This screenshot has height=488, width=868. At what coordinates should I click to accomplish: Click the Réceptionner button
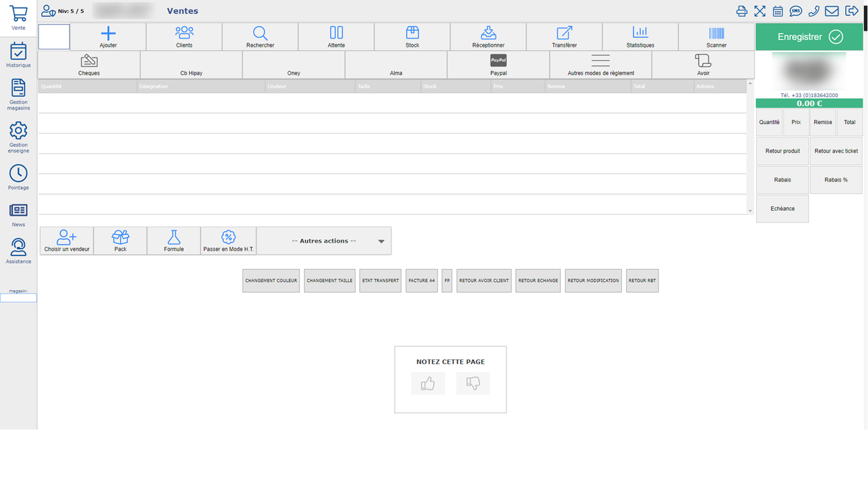tap(488, 37)
